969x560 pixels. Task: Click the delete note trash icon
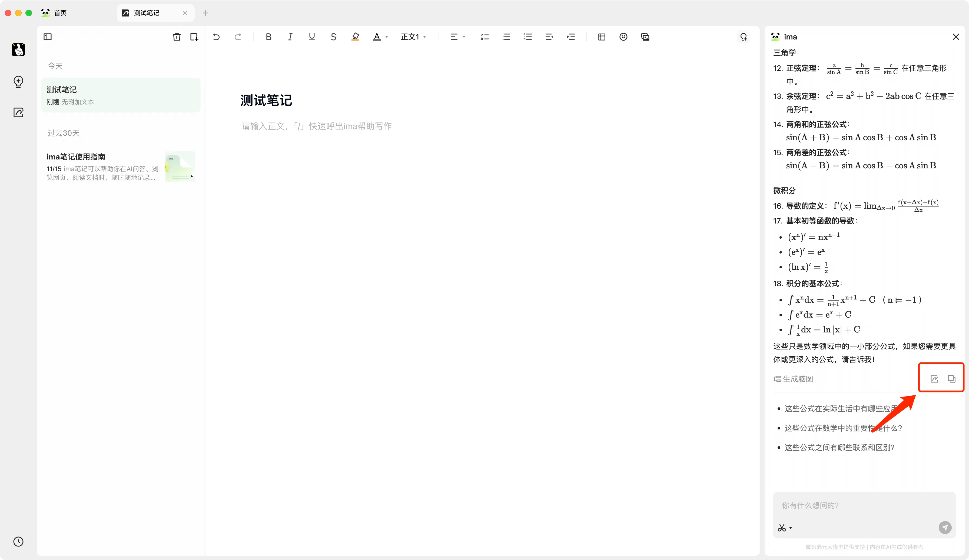pyautogui.click(x=177, y=37)
